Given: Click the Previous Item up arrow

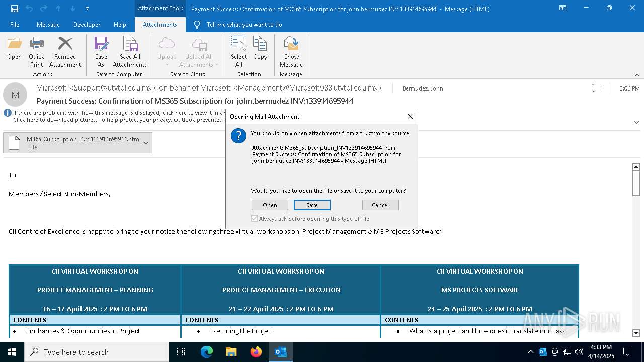Looking at the screenshot, I should tap(58, 9).
